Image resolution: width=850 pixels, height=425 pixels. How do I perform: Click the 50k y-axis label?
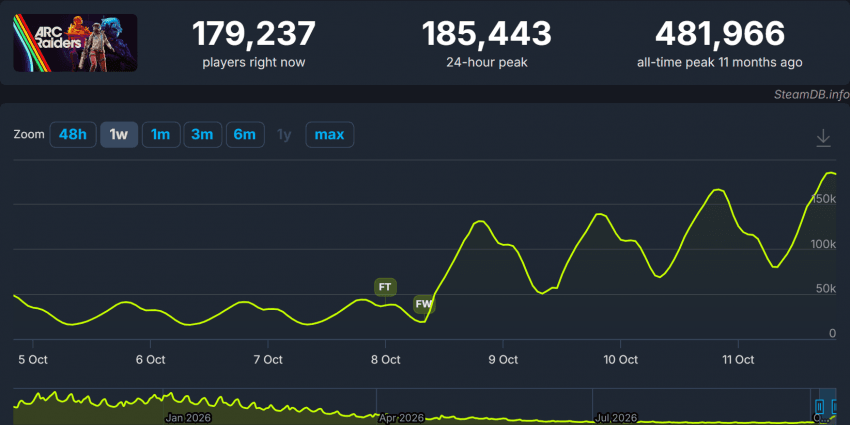click(826, 289)
